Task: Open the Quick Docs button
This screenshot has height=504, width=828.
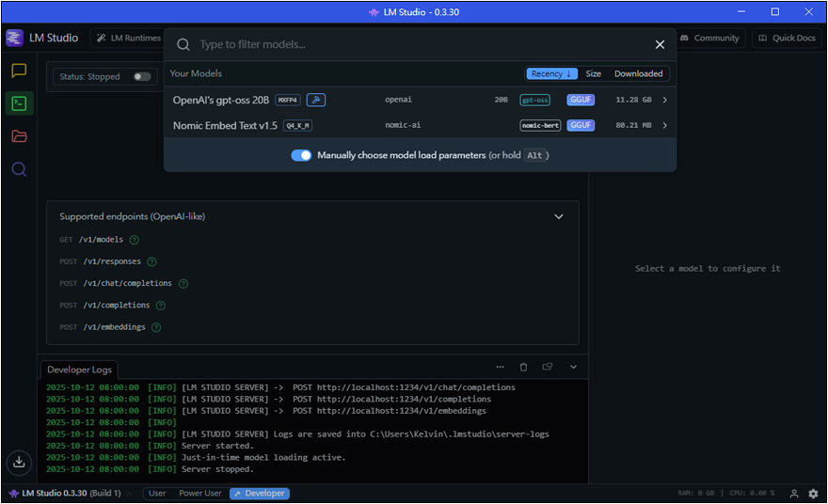Action: 787,38
